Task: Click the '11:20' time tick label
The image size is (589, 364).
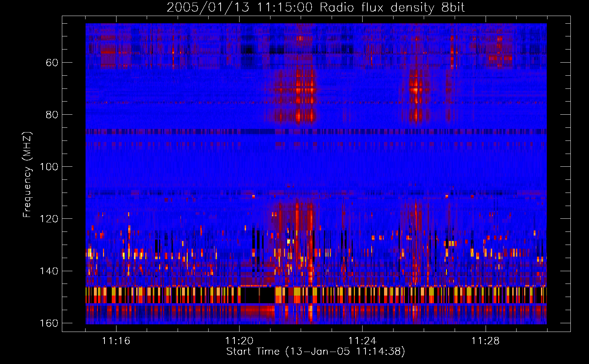Action: pos(239,341)
